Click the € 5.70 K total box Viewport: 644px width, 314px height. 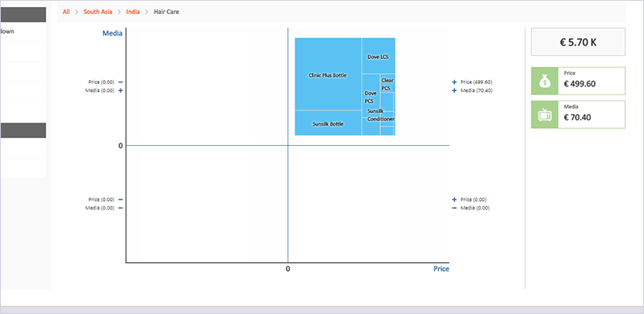[578, 42]
